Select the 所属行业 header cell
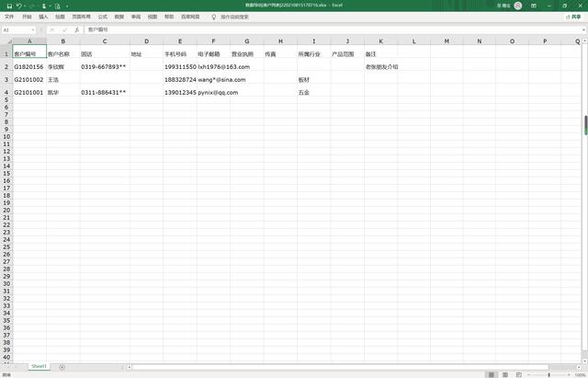Screen dimensions: 588x378 pyautogui.click(x=314, y=52)
